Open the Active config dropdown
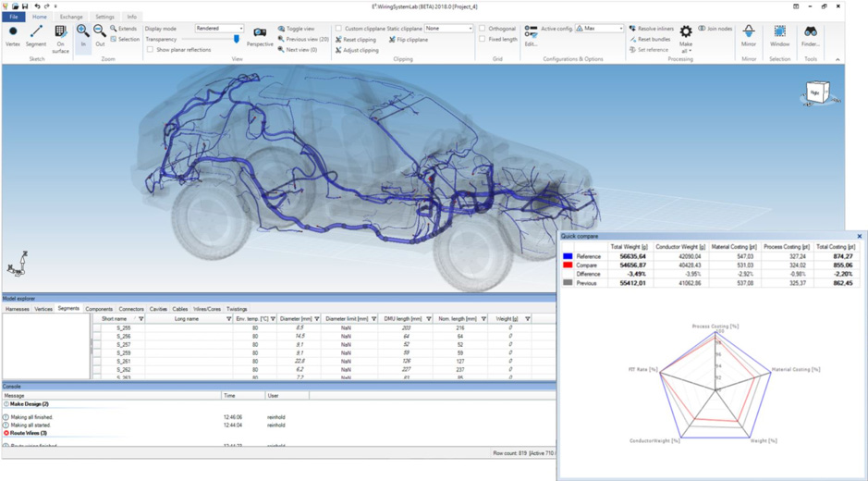This screenshot has height=481, width=868. pyautogui.click(x=599, y=29)
